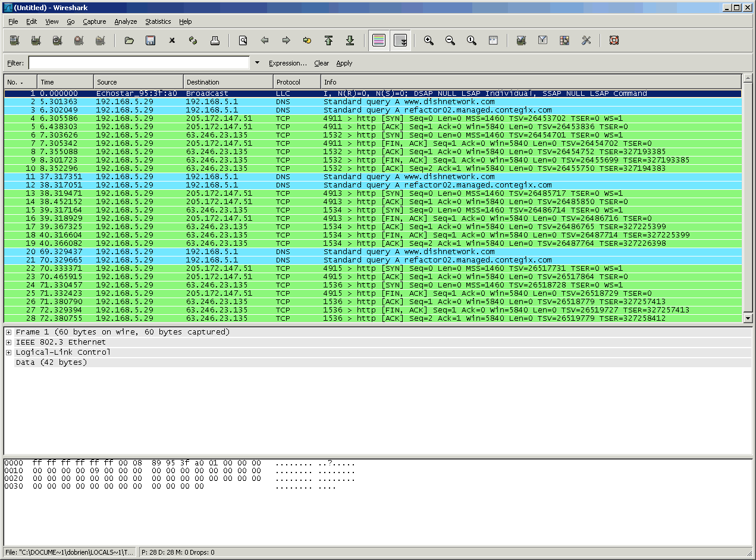Expand the Frame 1 tree node
The image size is (756, 560).
9,332
